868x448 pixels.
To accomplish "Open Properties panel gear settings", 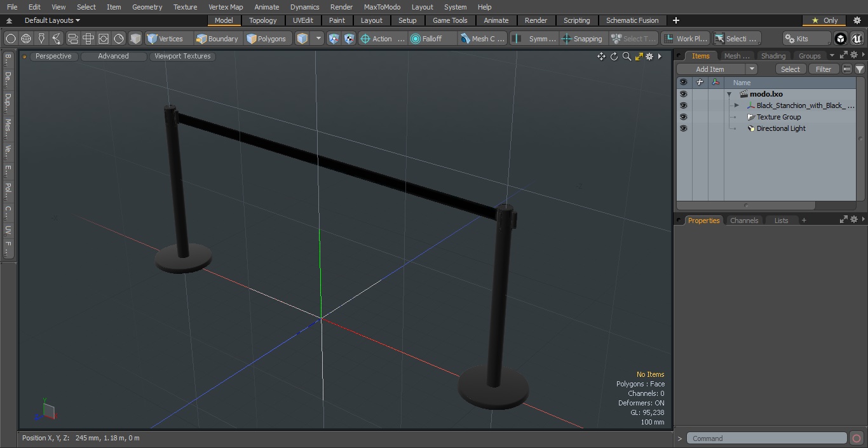I will 854,219.
